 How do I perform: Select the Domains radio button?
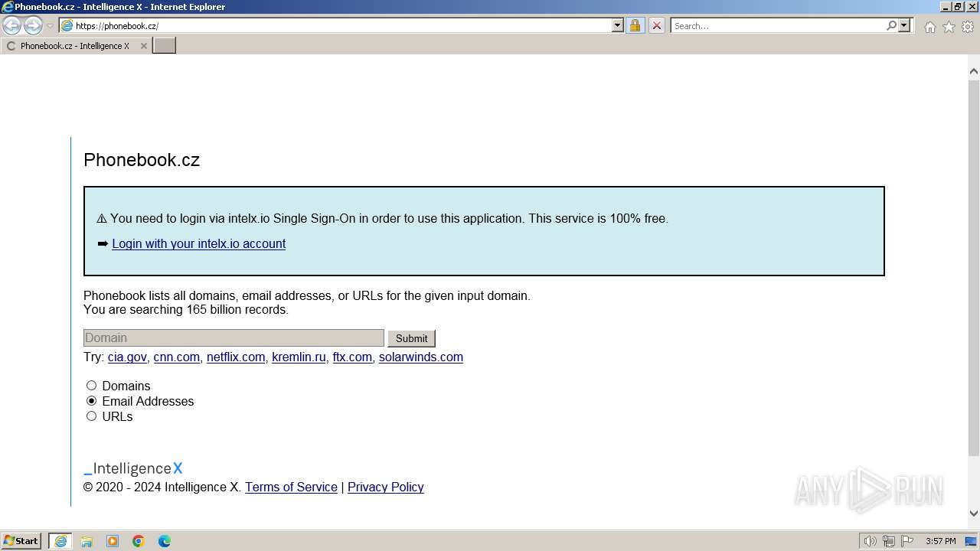click(x=91, y=386)
